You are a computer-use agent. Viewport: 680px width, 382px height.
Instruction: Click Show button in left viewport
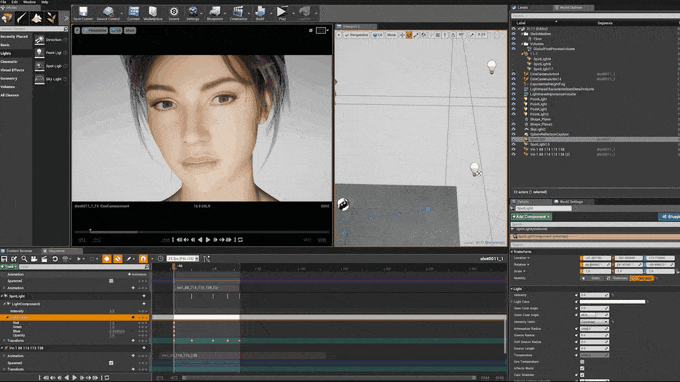pyautogui.click(x=130, y=30)
